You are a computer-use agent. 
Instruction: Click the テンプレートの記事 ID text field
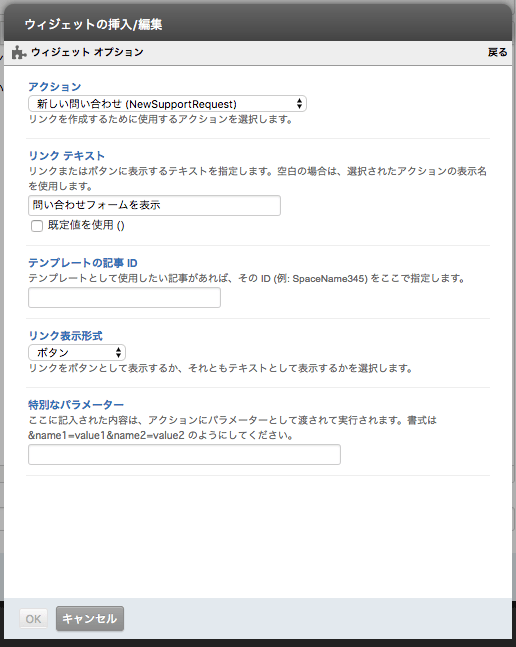click(x=124, y=298)
